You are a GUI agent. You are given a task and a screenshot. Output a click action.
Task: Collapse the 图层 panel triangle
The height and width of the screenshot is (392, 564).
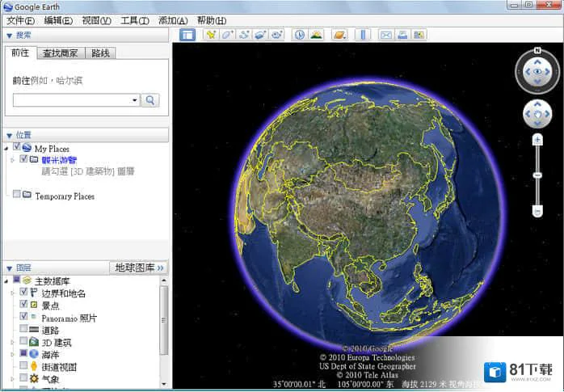coord(10,268)
